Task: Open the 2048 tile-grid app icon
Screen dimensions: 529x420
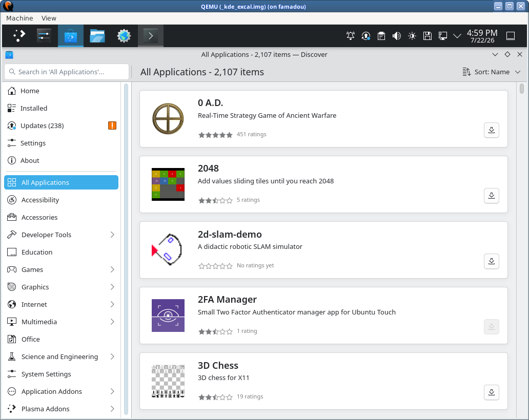Action: 168,184
